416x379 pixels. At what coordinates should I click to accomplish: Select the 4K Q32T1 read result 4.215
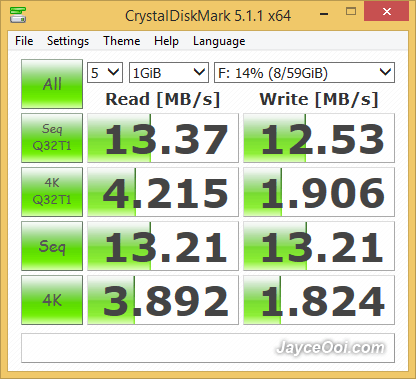[x=163, y=192]
